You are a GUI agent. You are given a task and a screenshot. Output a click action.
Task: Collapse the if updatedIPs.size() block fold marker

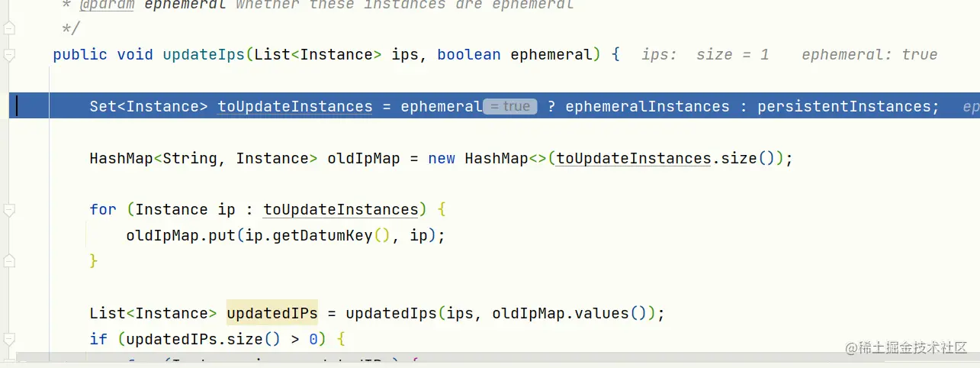9,339
